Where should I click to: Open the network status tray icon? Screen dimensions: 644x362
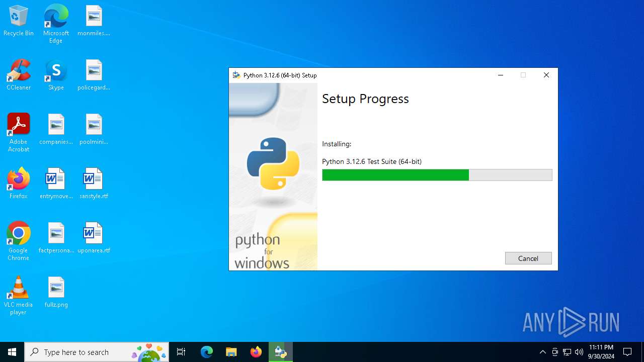click(567, 352)
